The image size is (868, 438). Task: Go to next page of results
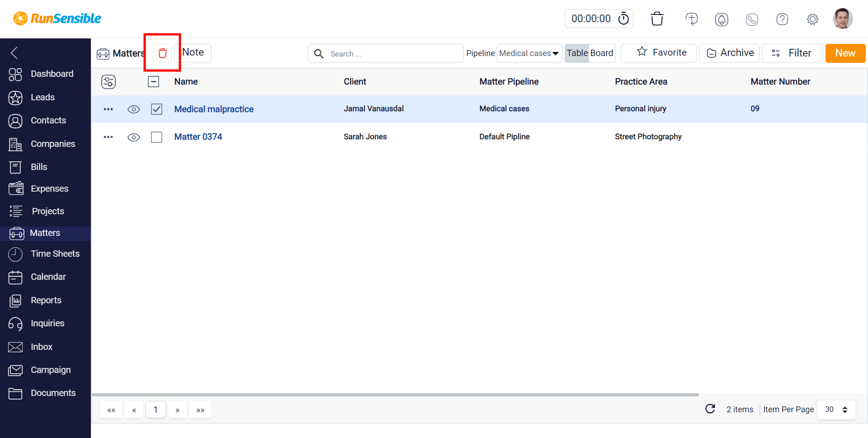pos(178,410)
